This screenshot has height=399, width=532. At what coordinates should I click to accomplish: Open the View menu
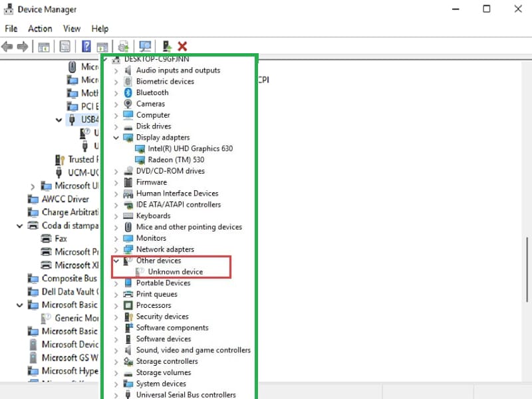[72, 29]
